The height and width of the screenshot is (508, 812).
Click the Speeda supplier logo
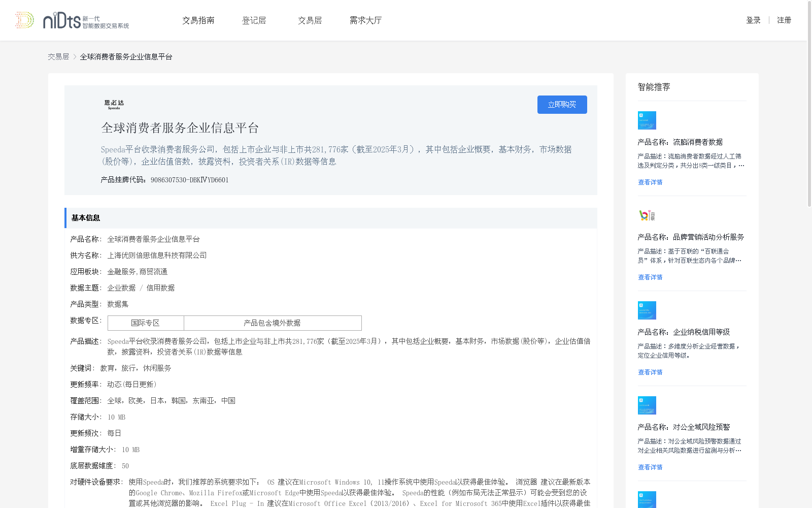click(x=114, y=105)
